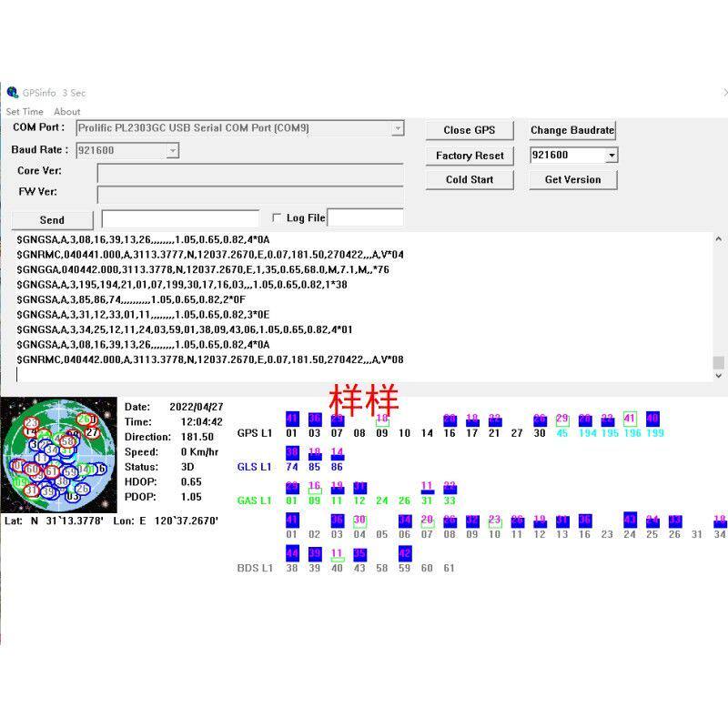Click the GAS L1 satellite 12 signal bar
The height and width of the screenshot is (728, 728).
click(359, 488)
